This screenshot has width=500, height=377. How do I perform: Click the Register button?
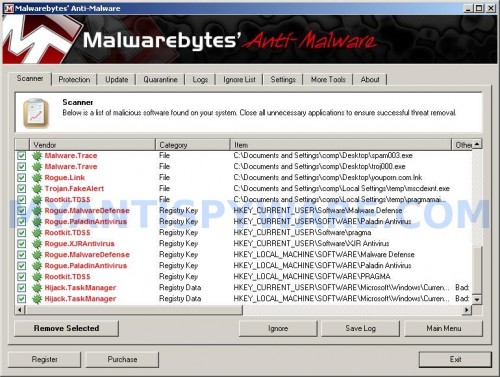[44, 359]
